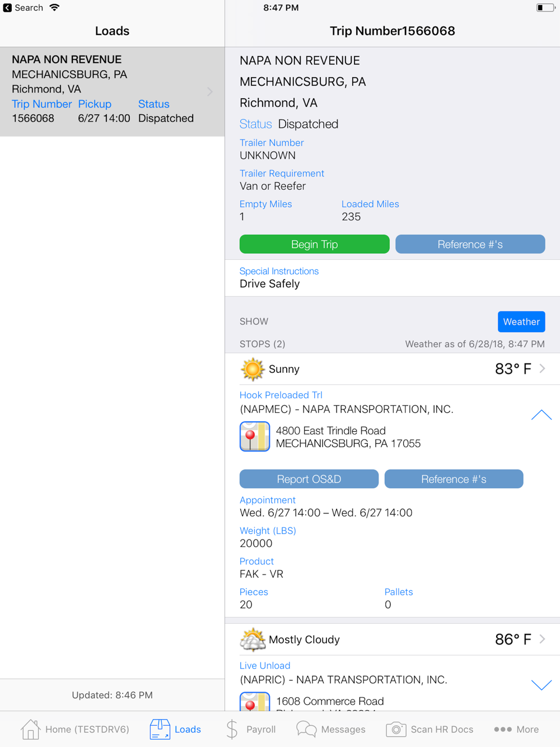
Task: Open the 83° F weather details chevron
Action: click(542, 368)
